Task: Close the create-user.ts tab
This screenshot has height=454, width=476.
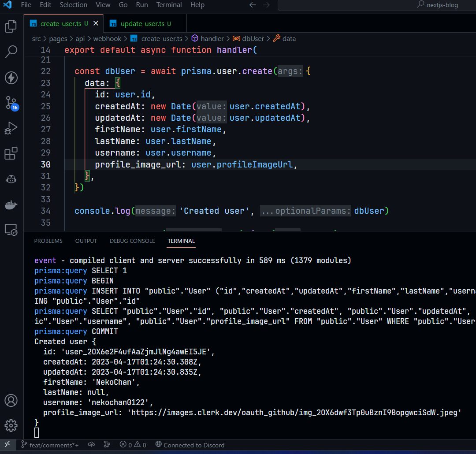Action: (x=96, y=23)
